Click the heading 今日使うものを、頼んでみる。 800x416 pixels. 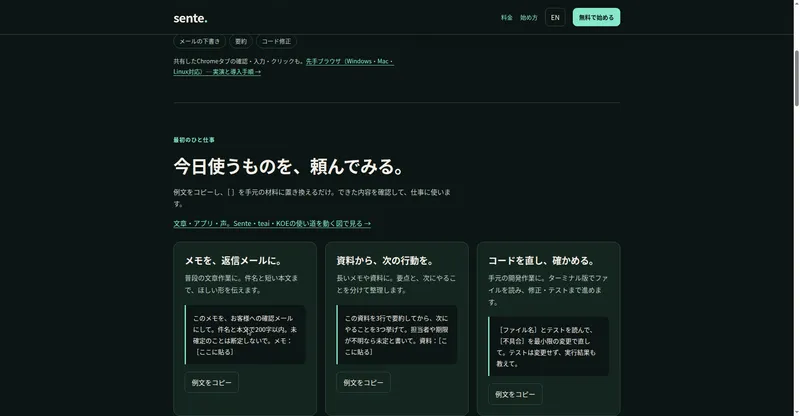[x=291, y=166]
